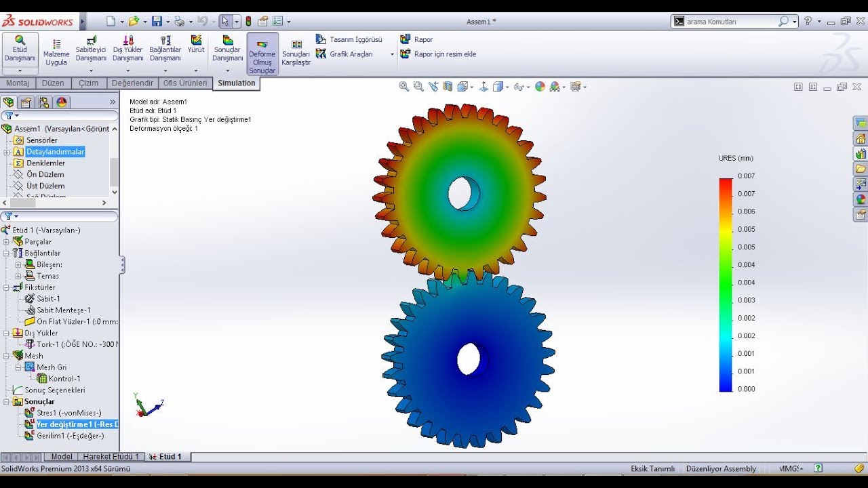Open the Help question mark icon
This screenshot has width=868, height=488.
(x=808, y=21)
